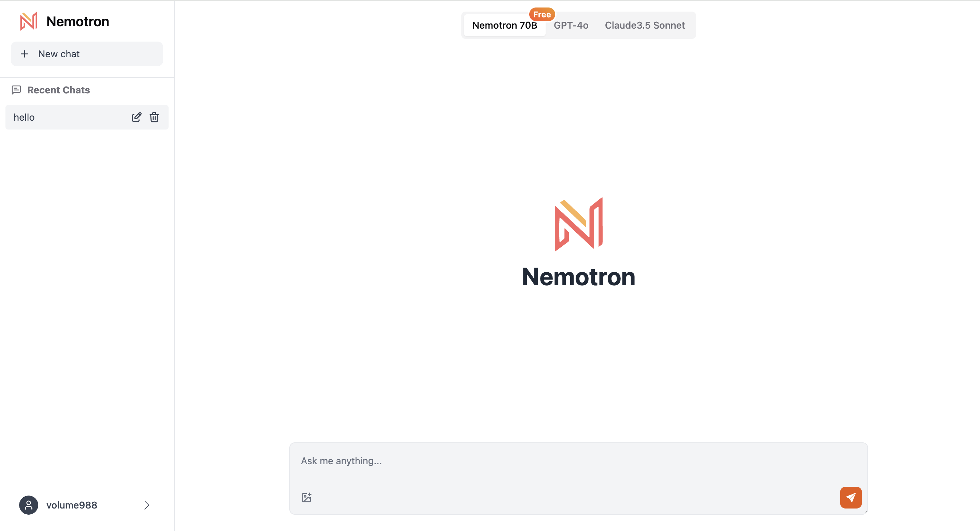Click the edit pencil icon on hello chat

coord(135,117)
